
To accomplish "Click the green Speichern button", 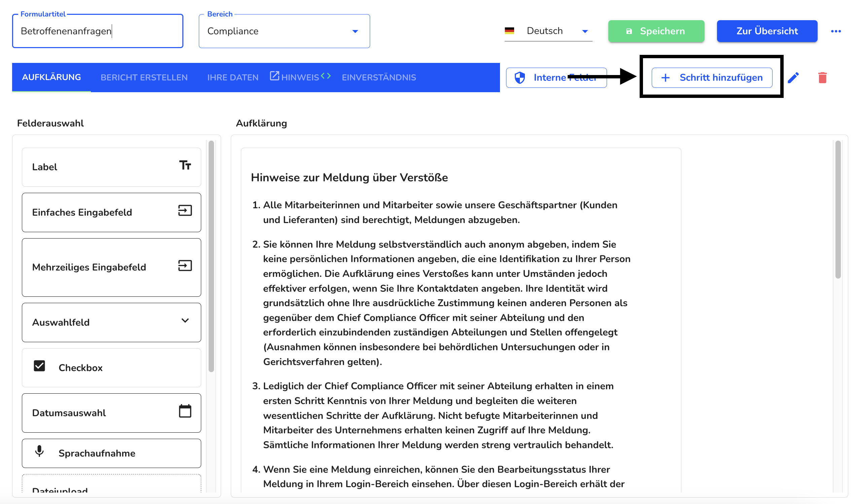I will 656,31.
